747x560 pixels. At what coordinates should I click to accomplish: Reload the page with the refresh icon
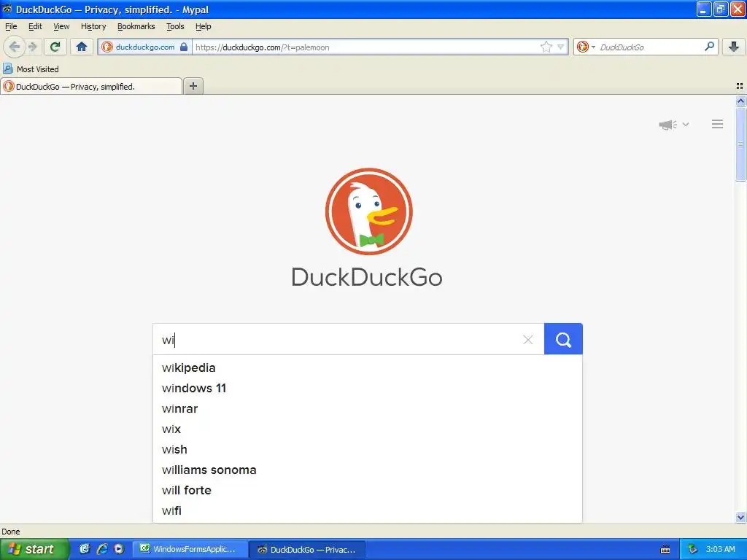tap(55, 47)
